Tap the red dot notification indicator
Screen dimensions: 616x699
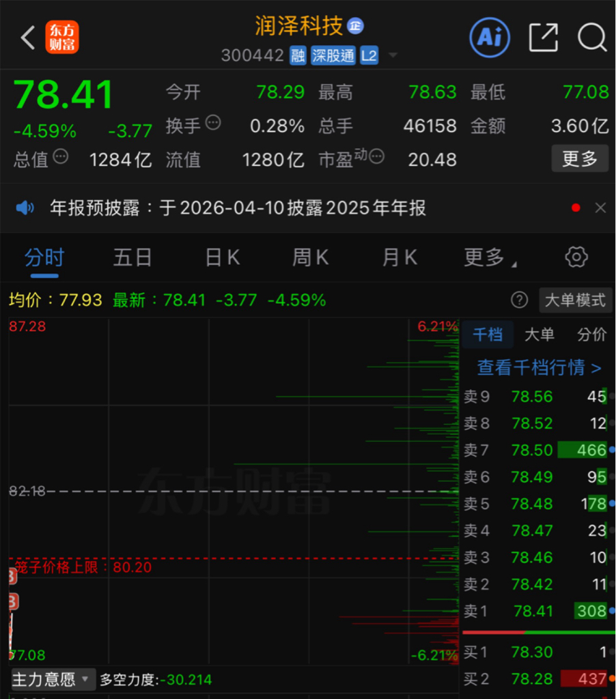click(x=576, y=208)
